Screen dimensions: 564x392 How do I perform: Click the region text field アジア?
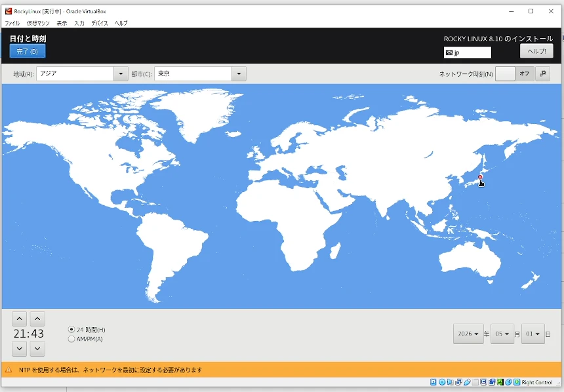[x=75, y=73]
